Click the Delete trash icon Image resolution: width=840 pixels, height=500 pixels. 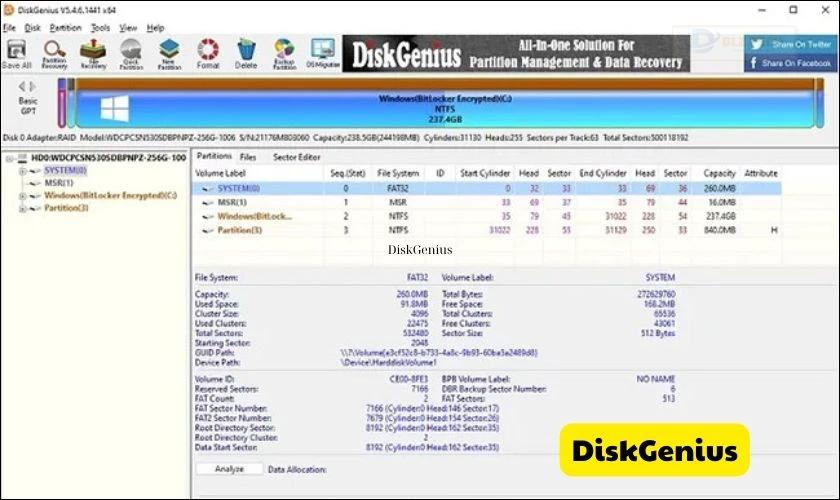click(x=246, y=54)
